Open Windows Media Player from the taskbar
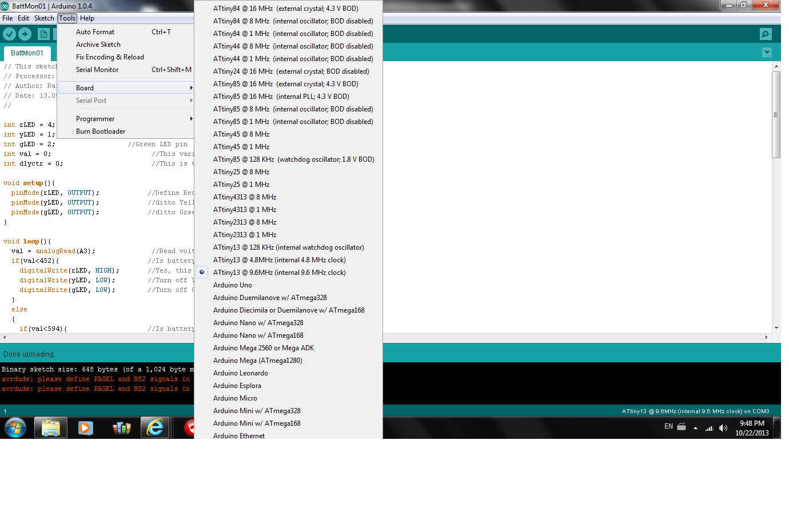This screenshot has width=789, height=532. [86, 427]
